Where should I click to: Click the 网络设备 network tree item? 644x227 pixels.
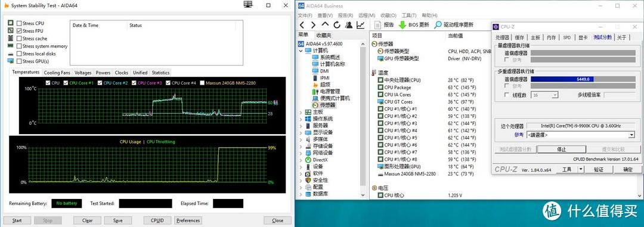click(318, 153)
